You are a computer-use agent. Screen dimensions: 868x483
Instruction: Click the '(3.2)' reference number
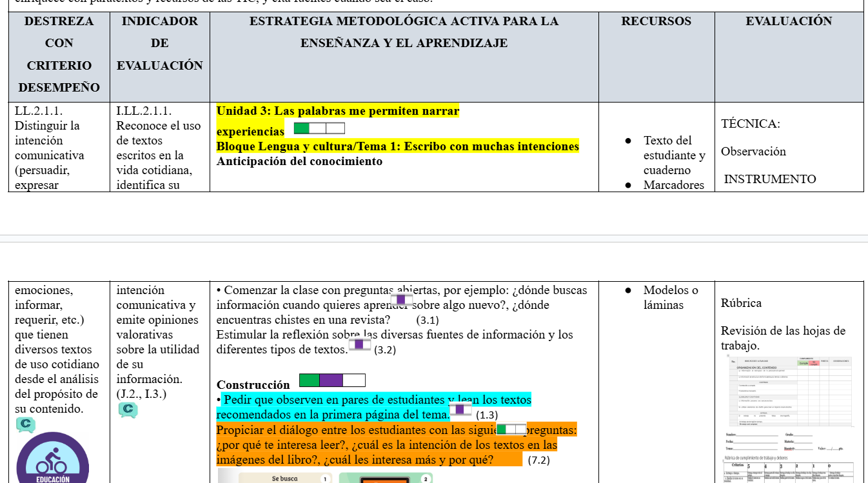(x=385, y=350)
